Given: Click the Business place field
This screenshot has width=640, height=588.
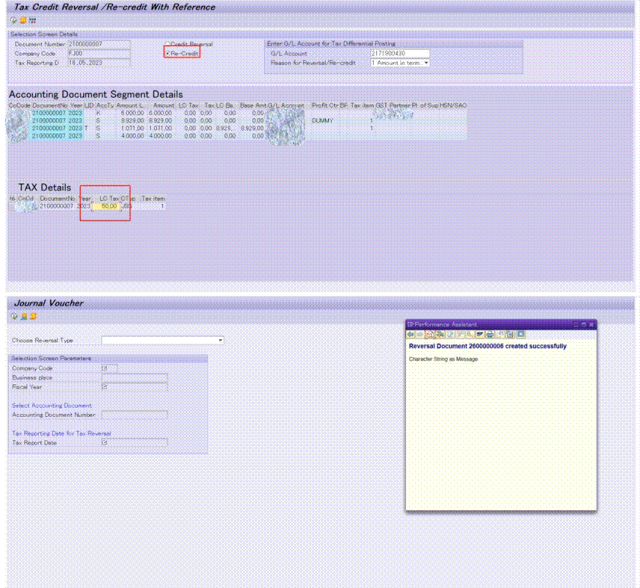Looking at the screenshot, I should (134, 377).
